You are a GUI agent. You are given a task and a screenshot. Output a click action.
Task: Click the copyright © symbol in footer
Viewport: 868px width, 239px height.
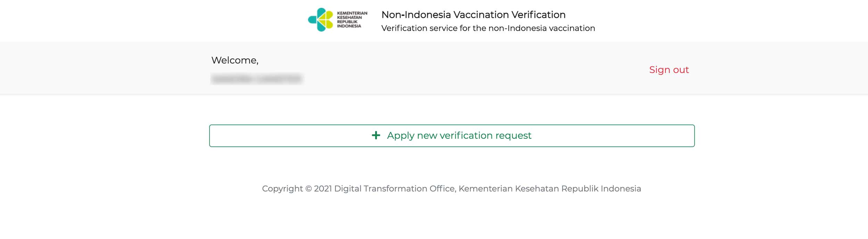(308, 189)
